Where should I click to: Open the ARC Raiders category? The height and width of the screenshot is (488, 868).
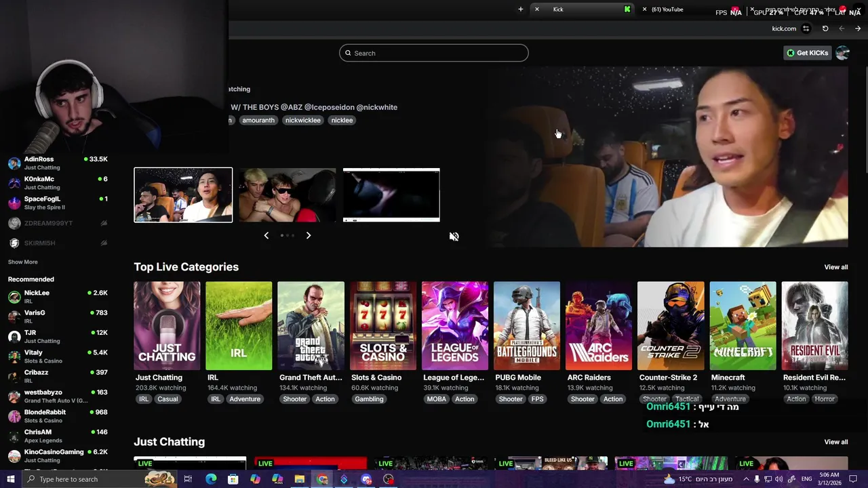599,326
